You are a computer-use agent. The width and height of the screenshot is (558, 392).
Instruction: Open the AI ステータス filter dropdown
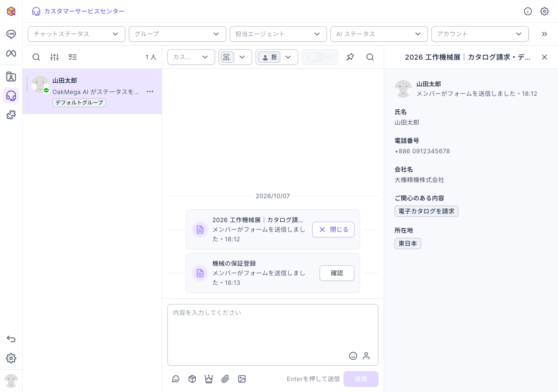(379, 34)
